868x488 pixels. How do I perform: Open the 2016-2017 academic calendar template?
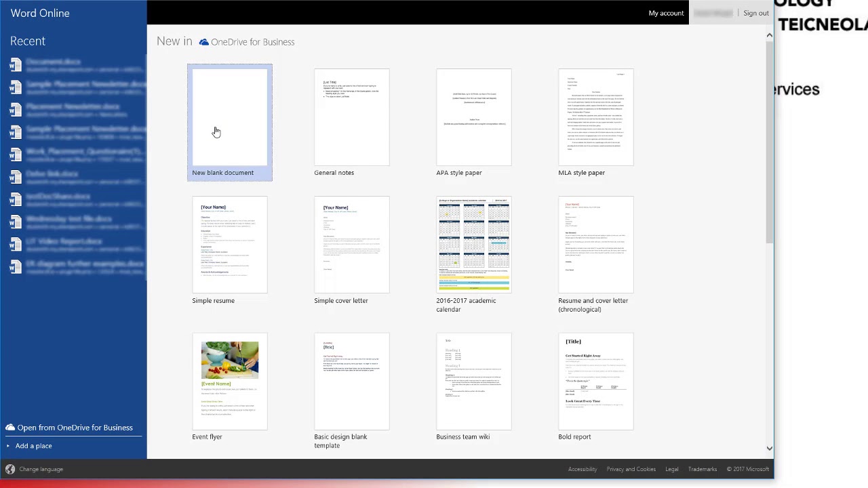click(x=474, y=245)
